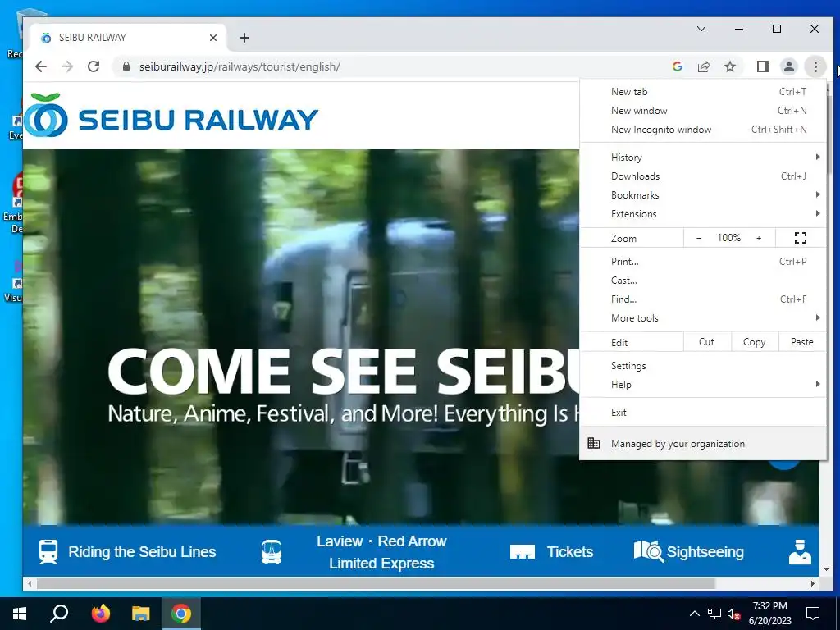Toggle fullscreen mode in Zoom row

pos(801,238)
